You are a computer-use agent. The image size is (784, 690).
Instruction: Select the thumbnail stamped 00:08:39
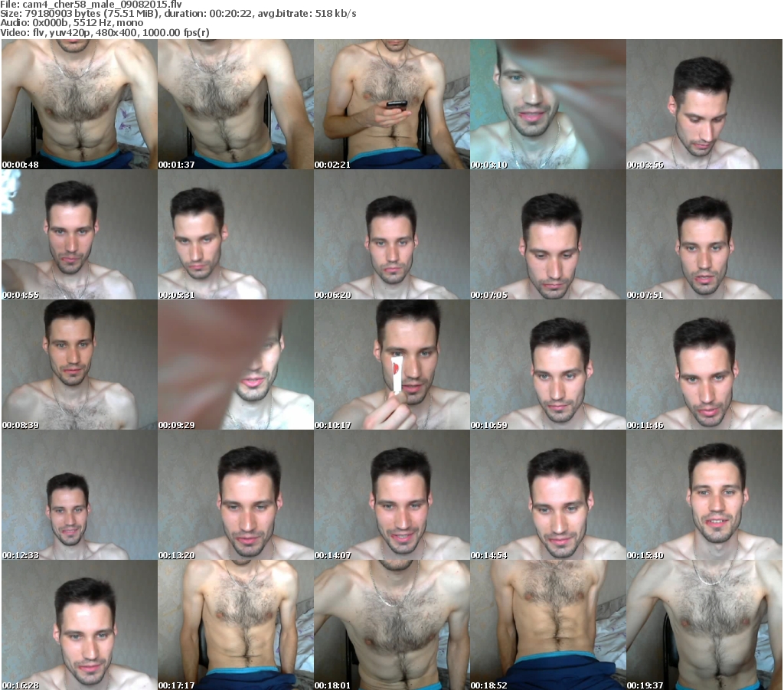pyautogui.click(x=80, y=365)
